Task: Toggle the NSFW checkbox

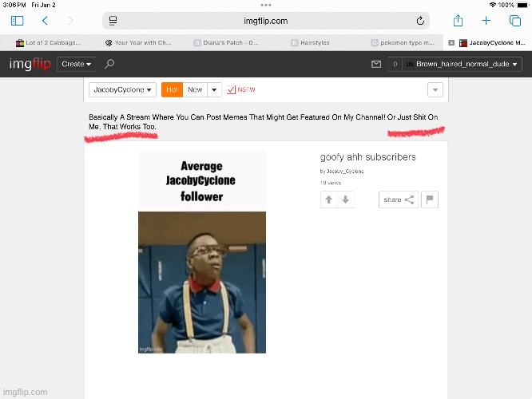Action: click(x=232, y=90)
